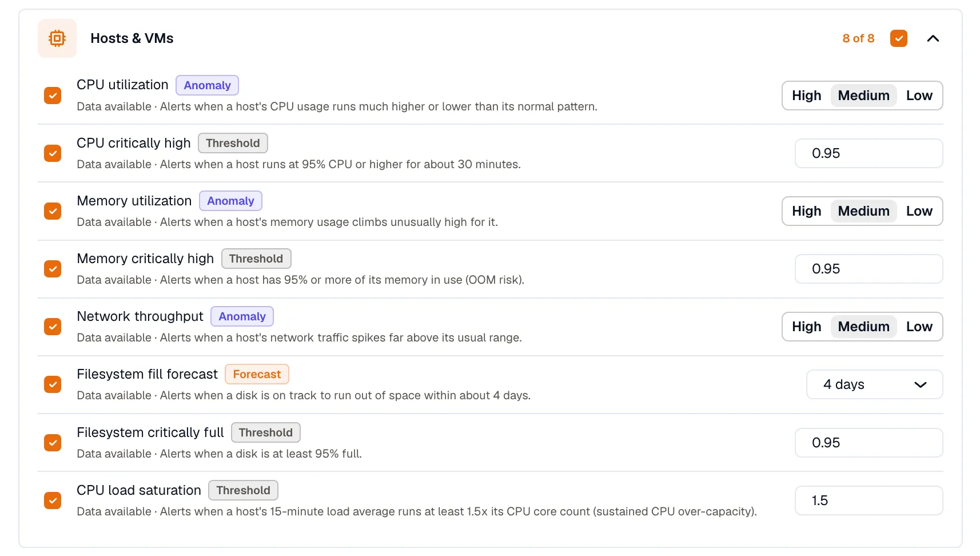
Task: Toggle the Filesystem fill forecast checkbox
Action: (53, 384)
